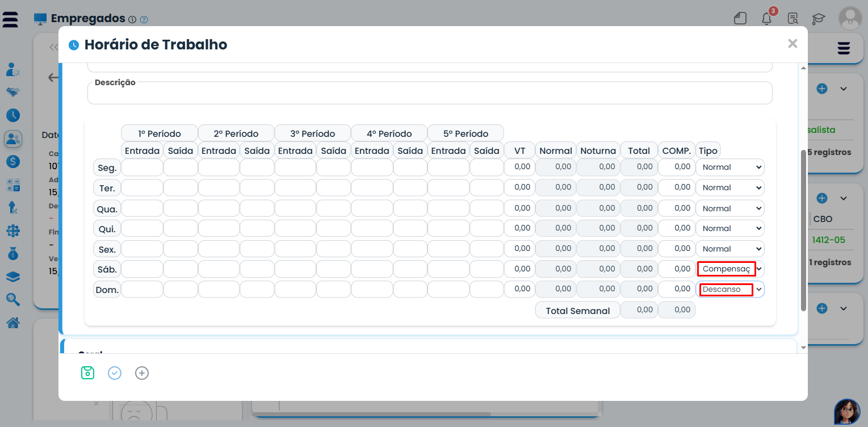Open the virtual assistant avatar
868x427 pixels.
click(x=847, y=412)
